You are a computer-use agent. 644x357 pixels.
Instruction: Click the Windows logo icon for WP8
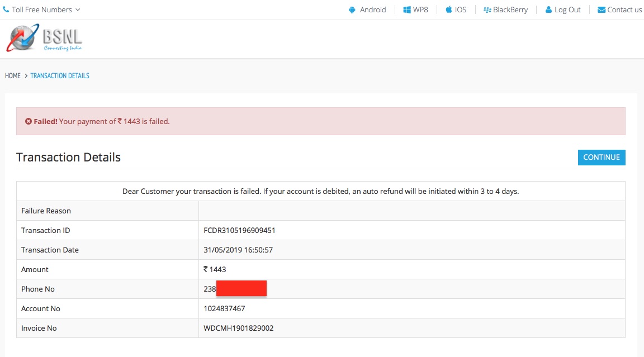point(407,9)
